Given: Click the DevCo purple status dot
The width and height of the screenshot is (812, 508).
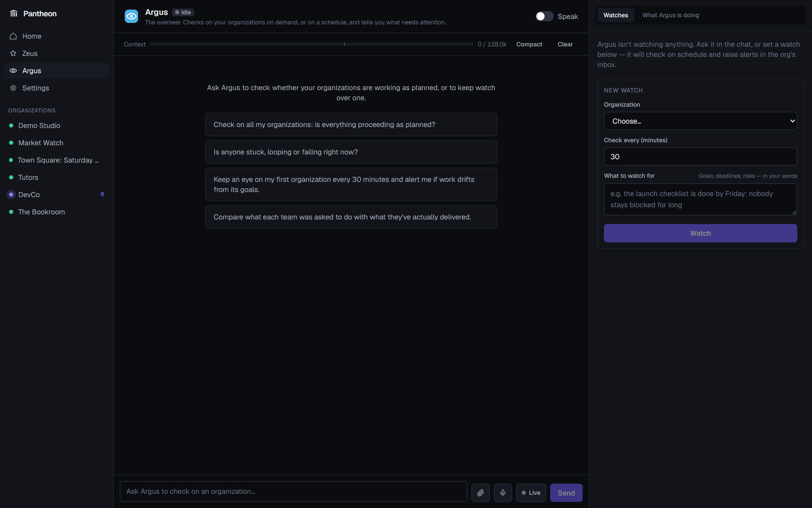Looking at the screenshot, I should 11,195.
